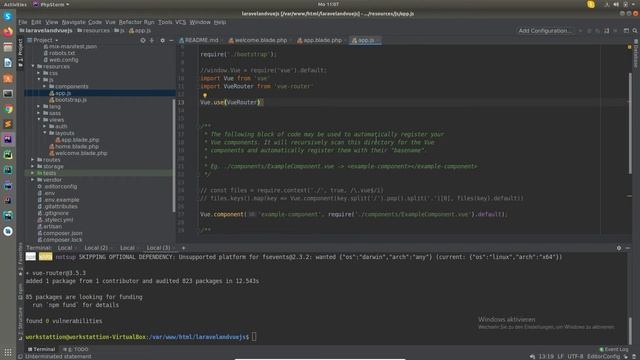This screenshot has height=360, width=640.
Task: Click the locate/scroll-from-source icon in Project panel
Action: click(x=143, y=40)
